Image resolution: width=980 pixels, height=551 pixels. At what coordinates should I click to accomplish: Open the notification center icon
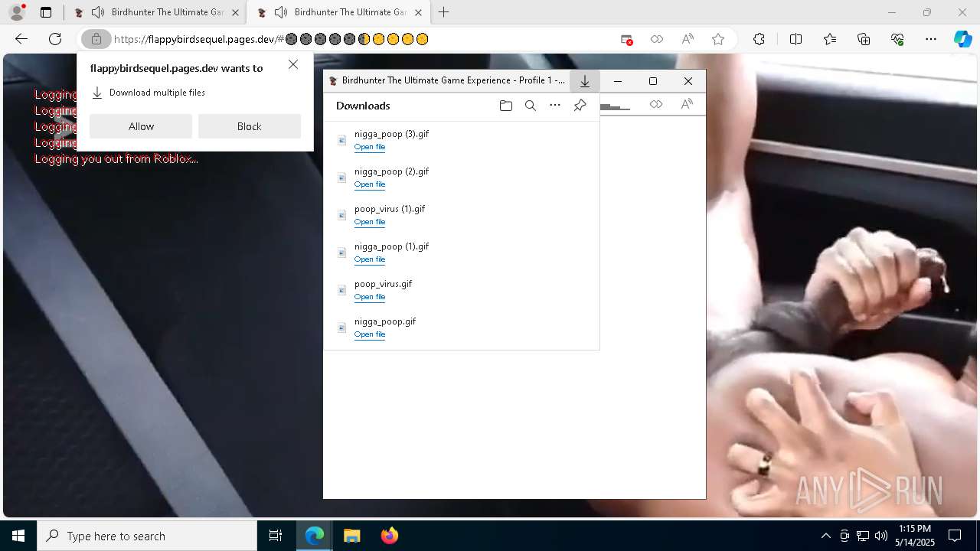coord(955,536)
